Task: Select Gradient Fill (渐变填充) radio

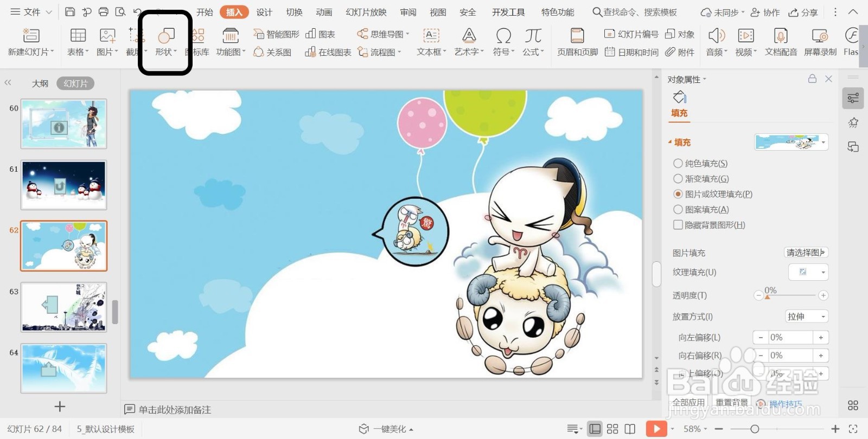Action: point(678,178)
